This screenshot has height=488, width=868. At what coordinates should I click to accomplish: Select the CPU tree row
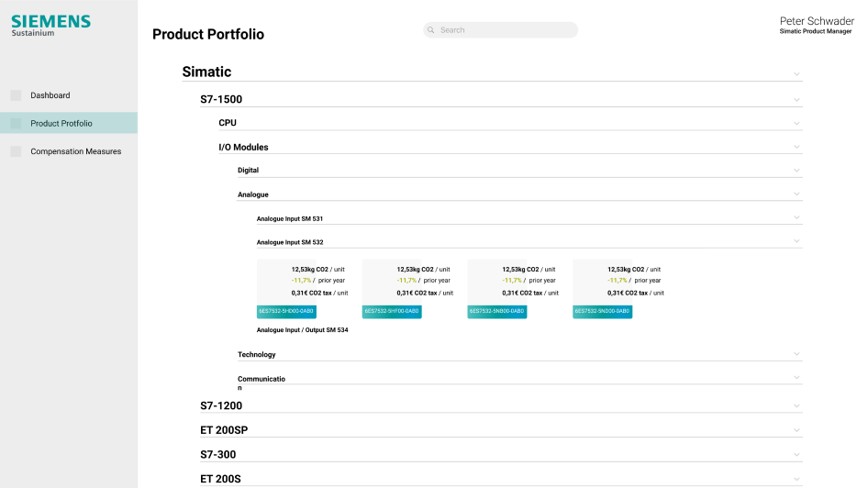point(510,124)
